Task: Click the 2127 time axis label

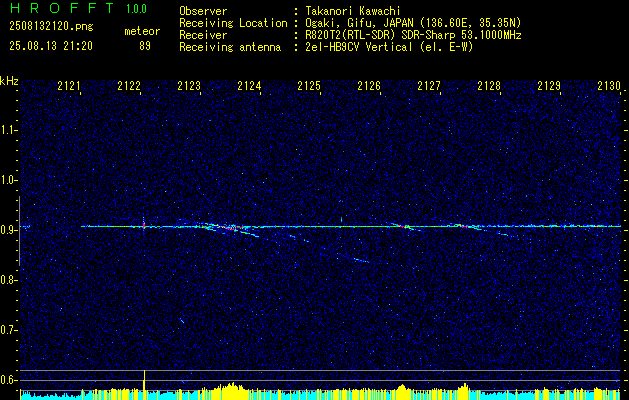Action: [429, 86]
